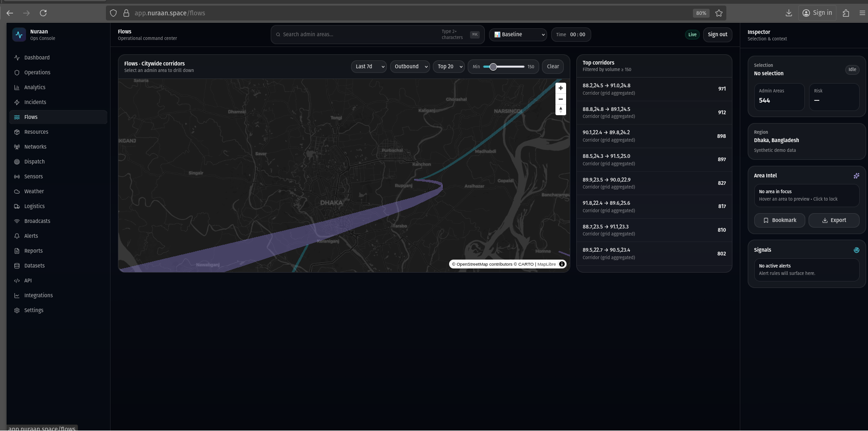Open the Baseline scenario dropdown
This screenshot has height=431, width=868.
pyautogui.click(x=518, y=35)
